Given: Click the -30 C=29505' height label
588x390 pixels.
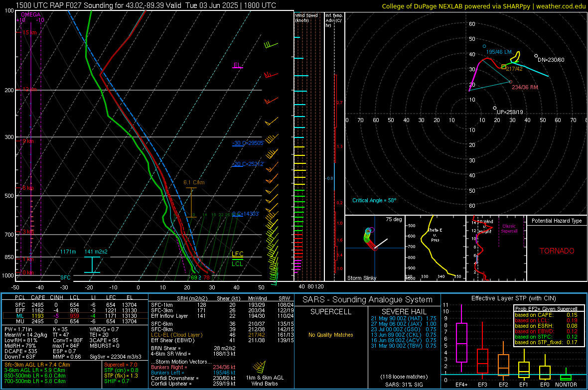Looking at the screenshot, I should tap(248, 143).
